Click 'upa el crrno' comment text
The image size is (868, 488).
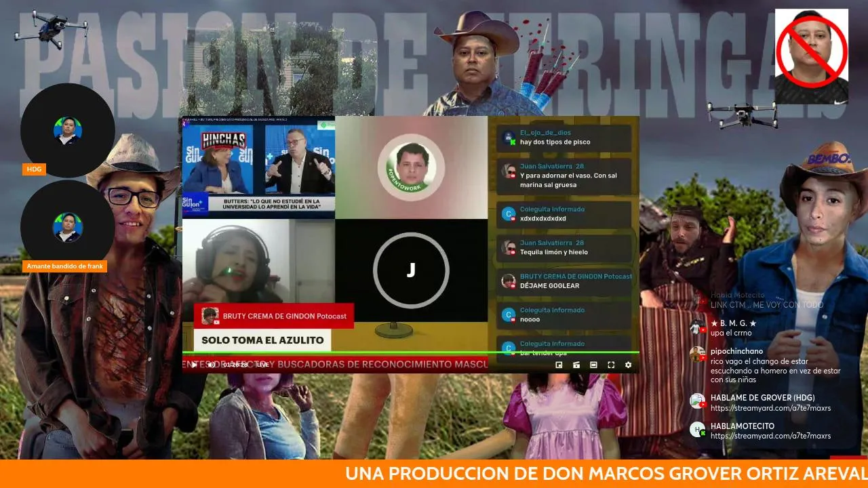pyautogui.click(x=731, y=333)
